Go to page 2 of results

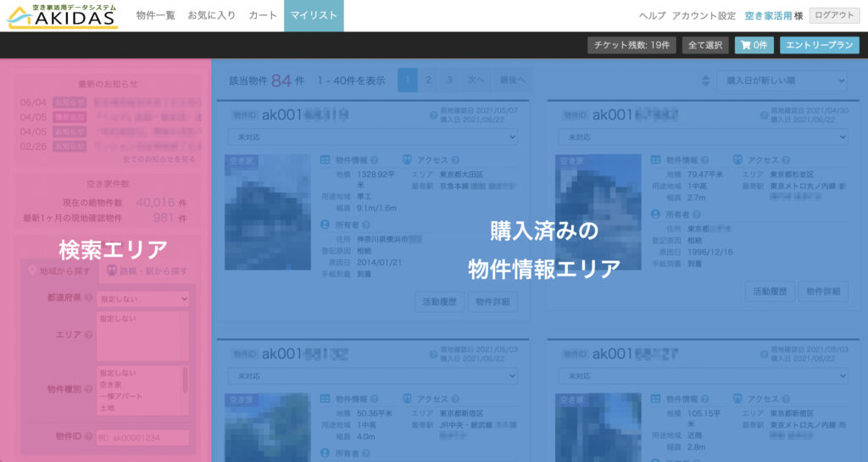(x=428, y=81)
